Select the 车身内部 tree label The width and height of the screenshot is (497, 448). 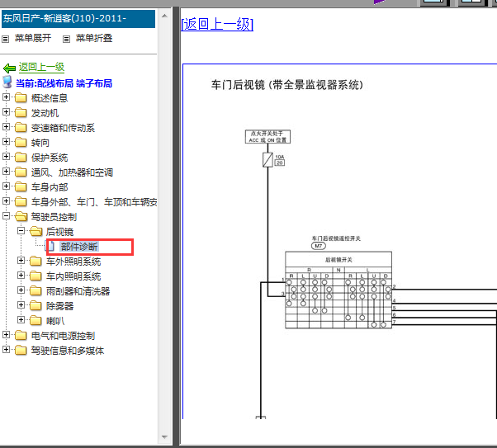(x=50, y=187)
